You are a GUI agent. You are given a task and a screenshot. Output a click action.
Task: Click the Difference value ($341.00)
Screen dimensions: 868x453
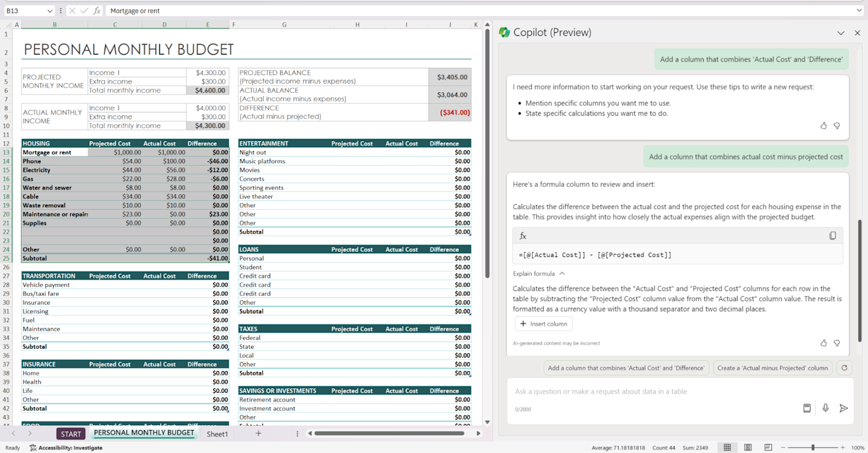(449, 112)
